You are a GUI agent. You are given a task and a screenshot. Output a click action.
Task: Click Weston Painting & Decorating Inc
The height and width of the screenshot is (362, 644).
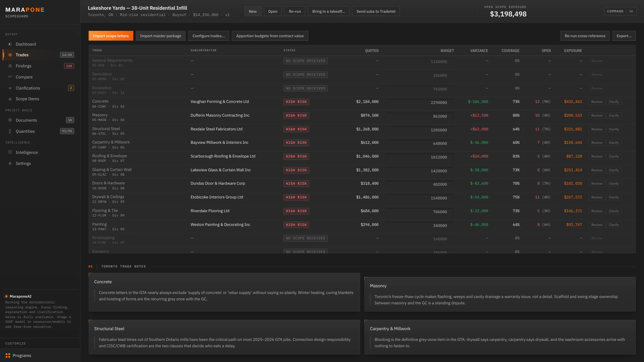point(220,224)
